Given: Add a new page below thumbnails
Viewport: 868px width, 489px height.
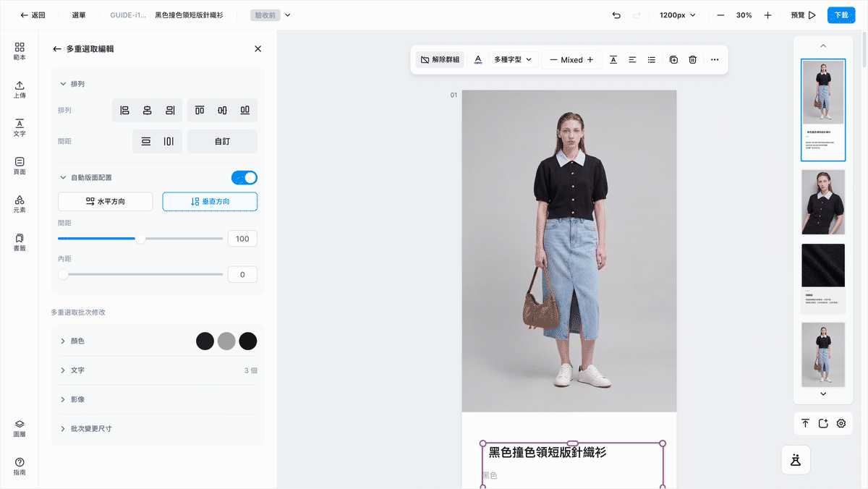Looking at the screenshot, I should (823, 424).
